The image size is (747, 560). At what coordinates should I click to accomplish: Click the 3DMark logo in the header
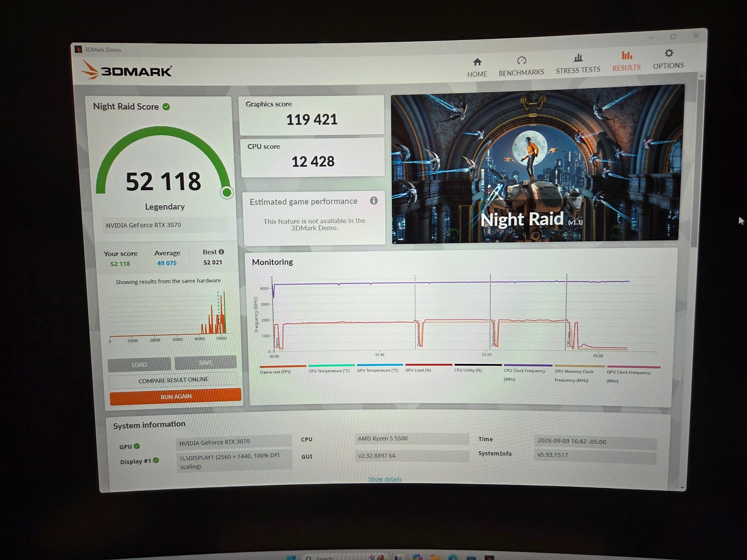126,70
